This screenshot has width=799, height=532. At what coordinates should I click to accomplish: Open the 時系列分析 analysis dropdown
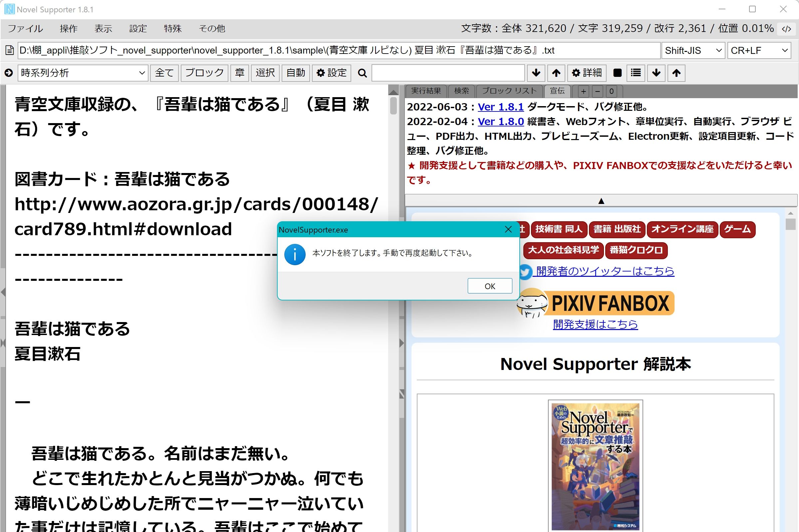[83, 73]
